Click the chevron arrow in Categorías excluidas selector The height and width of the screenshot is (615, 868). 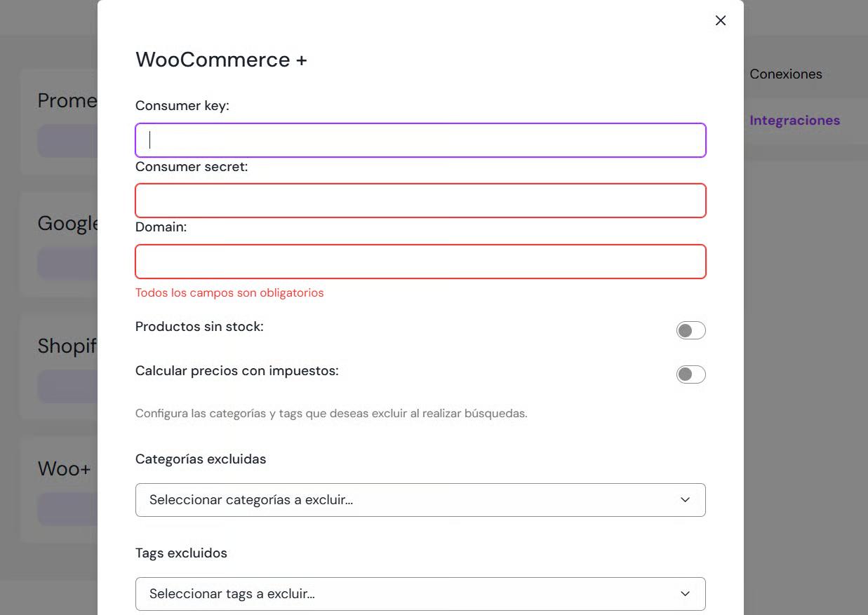685,500
